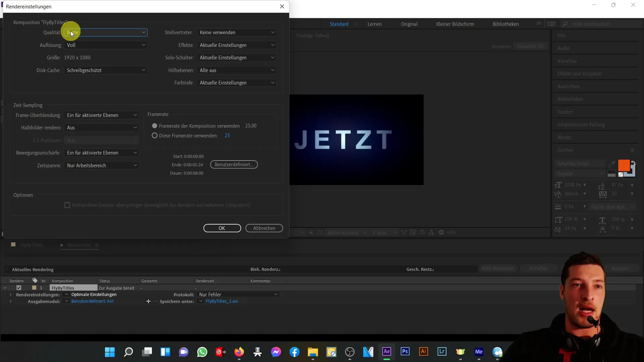Expand the Aktuelles Rendering section
This screenshot has height=362, width=644.
[x=7, y=269]
